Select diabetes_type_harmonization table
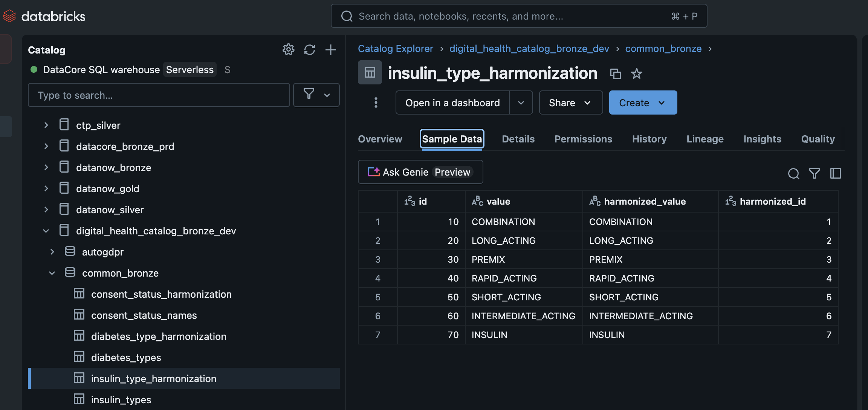Image resolution: width=868 pixels, height=410 pixels. 159,336
